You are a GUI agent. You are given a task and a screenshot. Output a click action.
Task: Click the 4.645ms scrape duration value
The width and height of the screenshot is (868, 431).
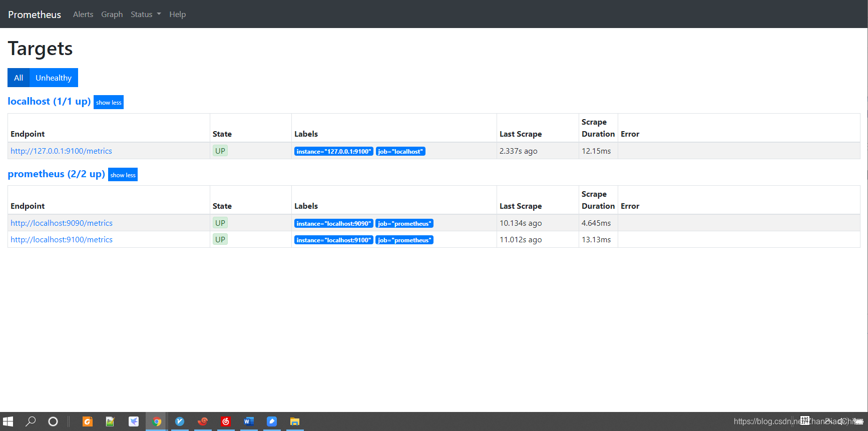pyautogui.click(x=596, y=223)
